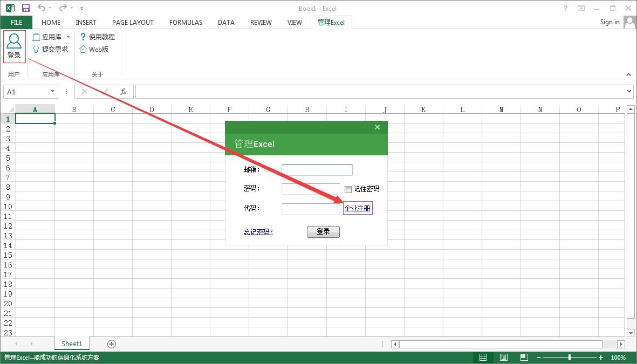Viewport: 637px width, 364px height.
Task: Go to the previous sheet tab arrow
Action: point(16,344)
